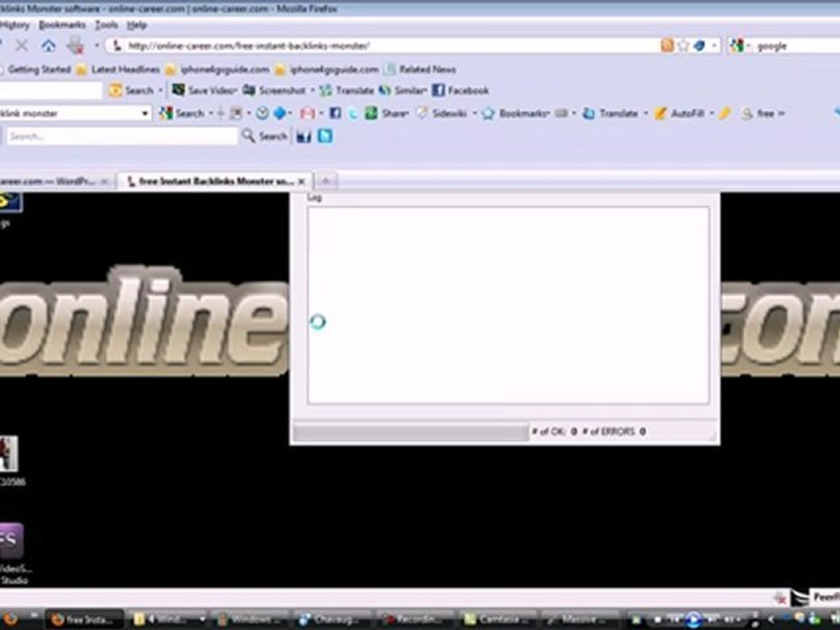Screen dimensions: 840x630
Task: Click the progress bar in the Log window
Action: (x=411, y=431)
